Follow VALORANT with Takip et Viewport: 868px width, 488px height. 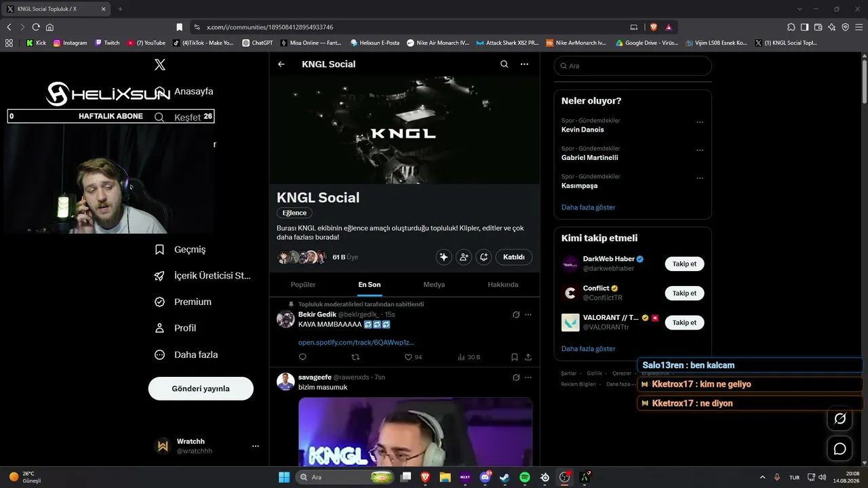click(x=684, y=323)
